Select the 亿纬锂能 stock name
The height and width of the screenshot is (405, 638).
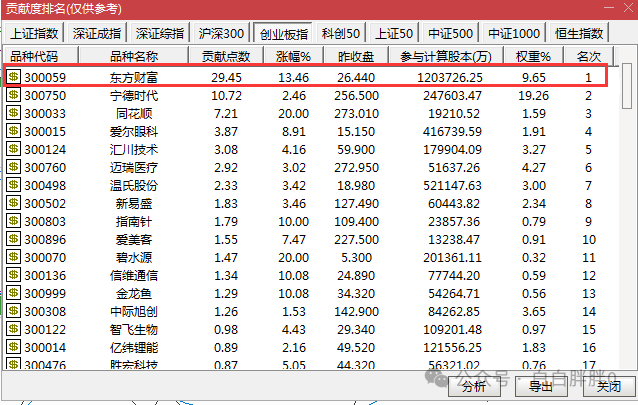point(133,347)
